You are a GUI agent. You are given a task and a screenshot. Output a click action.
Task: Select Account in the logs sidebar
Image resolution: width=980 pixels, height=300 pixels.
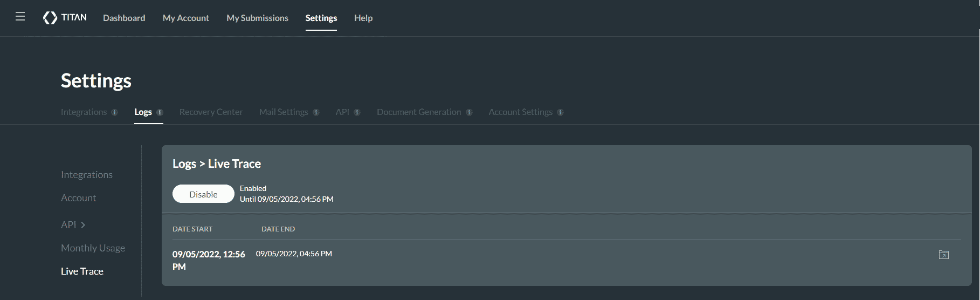(x=79, y=198)
